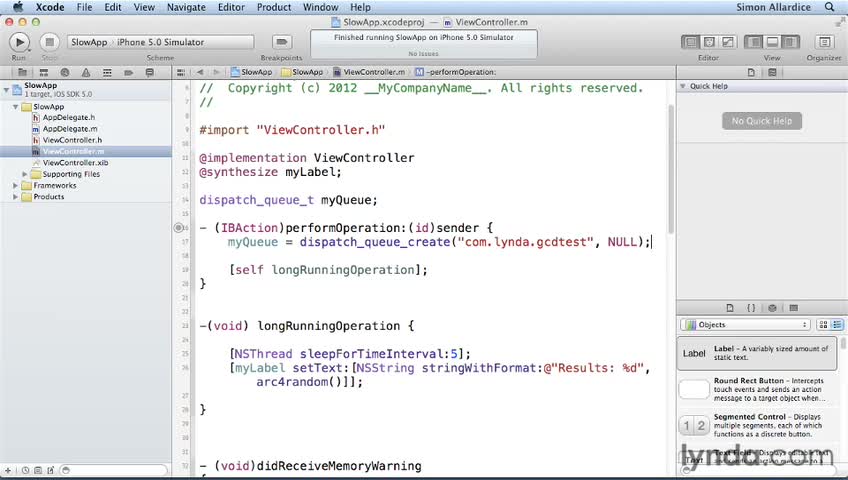Image resolution: width=848 pixels, height=480 pixels.
Task: Filter recently edited files
Action: [x=25, y=470]
